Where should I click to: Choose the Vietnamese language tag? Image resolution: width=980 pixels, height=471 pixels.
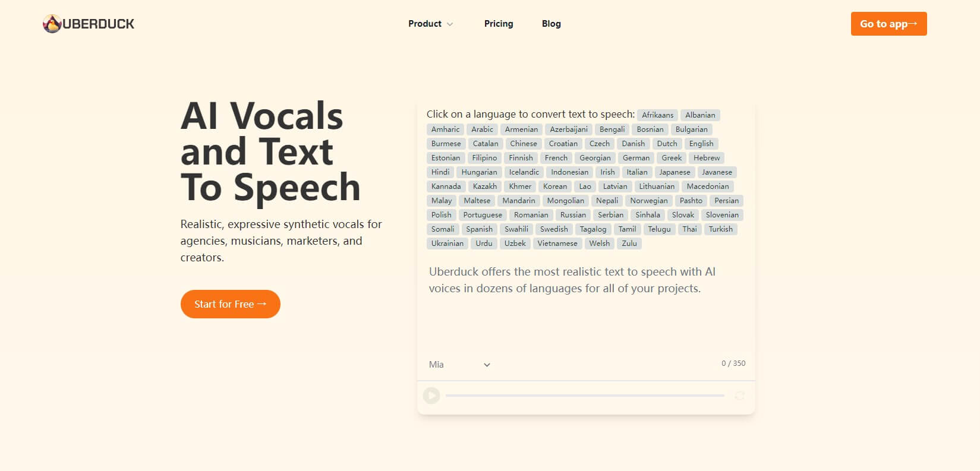click(557, 244)
